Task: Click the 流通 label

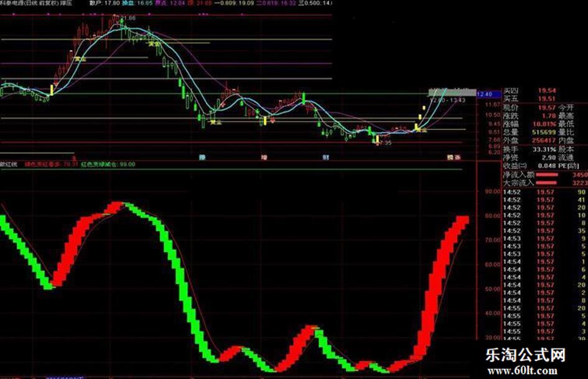Action: pos(566,157)
